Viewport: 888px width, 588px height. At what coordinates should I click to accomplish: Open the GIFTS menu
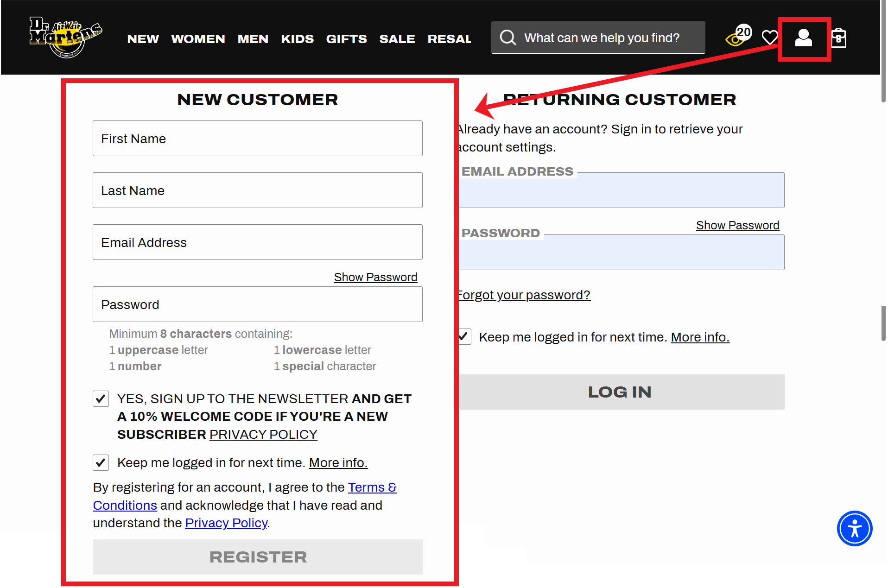coord(346,39)
